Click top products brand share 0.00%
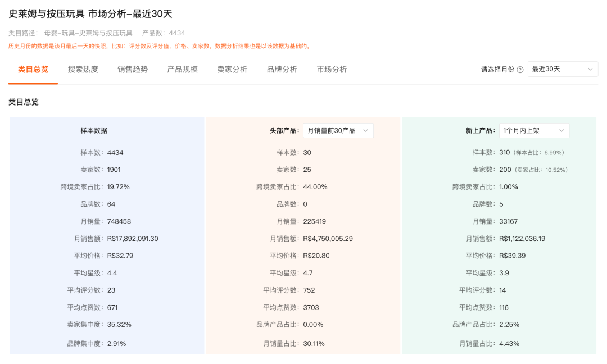The image size is (607, 364). 313,325
